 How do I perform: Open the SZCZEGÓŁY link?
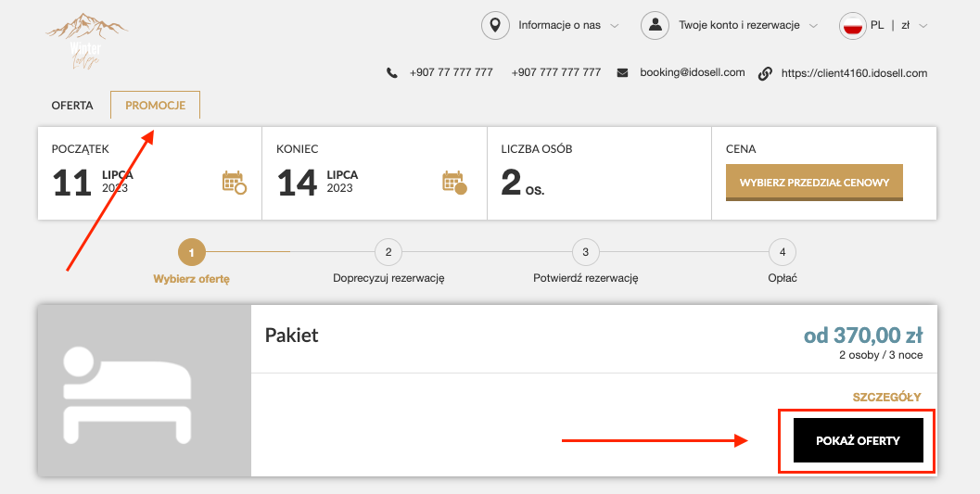(887, 398)
